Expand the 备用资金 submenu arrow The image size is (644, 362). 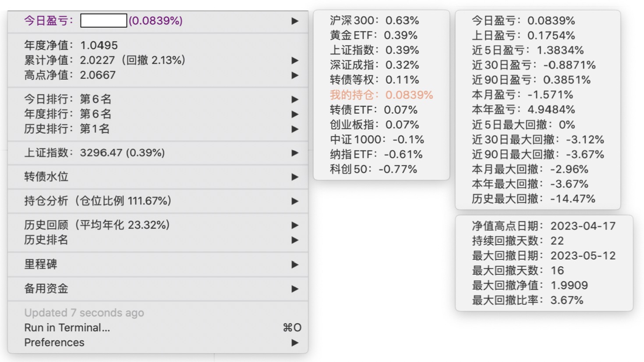295,289
